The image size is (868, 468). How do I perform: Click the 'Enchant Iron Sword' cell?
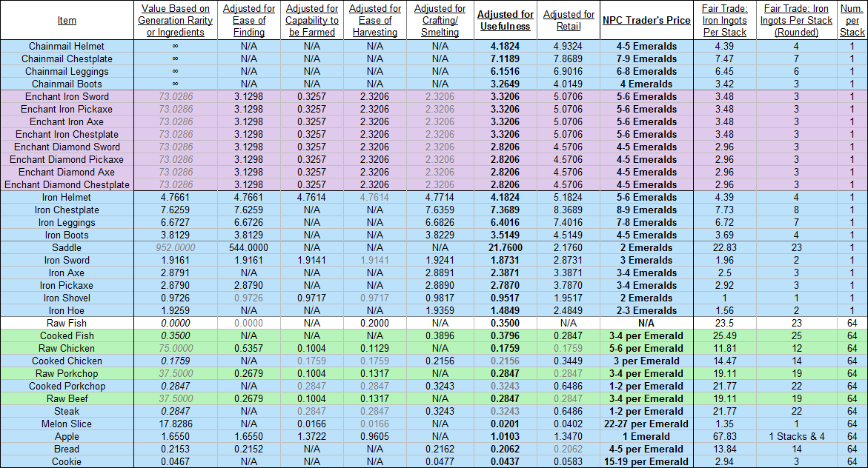(67, 97)
